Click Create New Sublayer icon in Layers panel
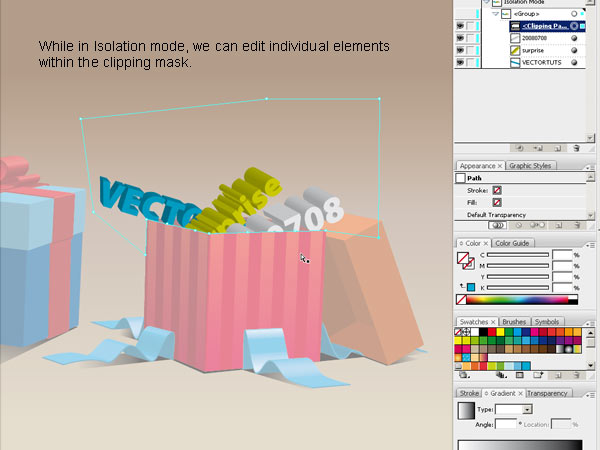 [538, 148]
